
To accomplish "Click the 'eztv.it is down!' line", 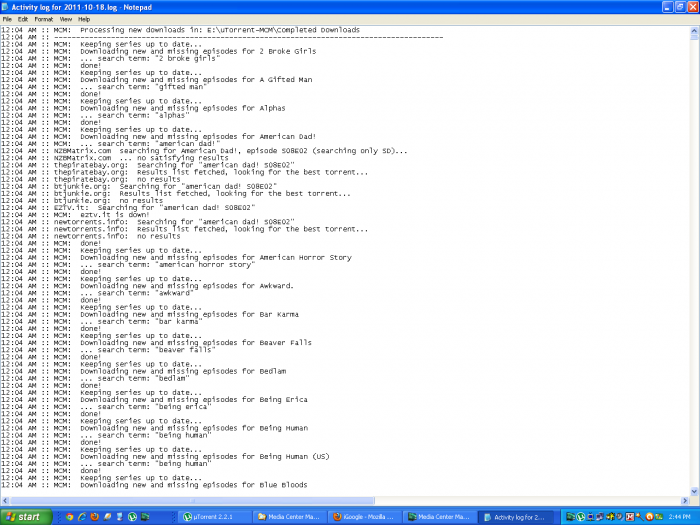I will pyautogui.click(x=75, y=215).
